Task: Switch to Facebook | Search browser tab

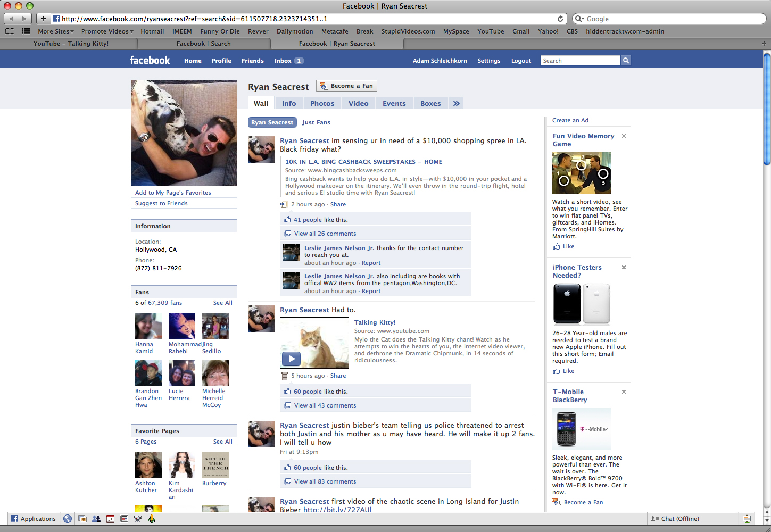Action: [204, 44]
